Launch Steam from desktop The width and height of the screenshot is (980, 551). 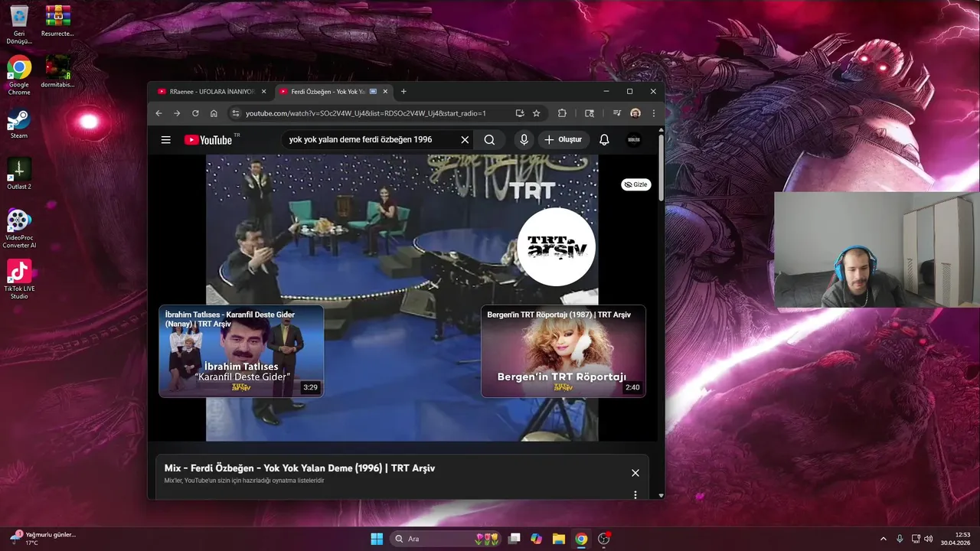pos(19,124)
